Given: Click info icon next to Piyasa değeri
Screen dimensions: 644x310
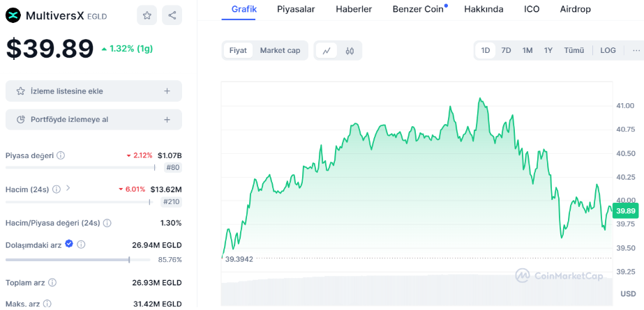Looking at the screenshot, I should [x=61, y=155].
